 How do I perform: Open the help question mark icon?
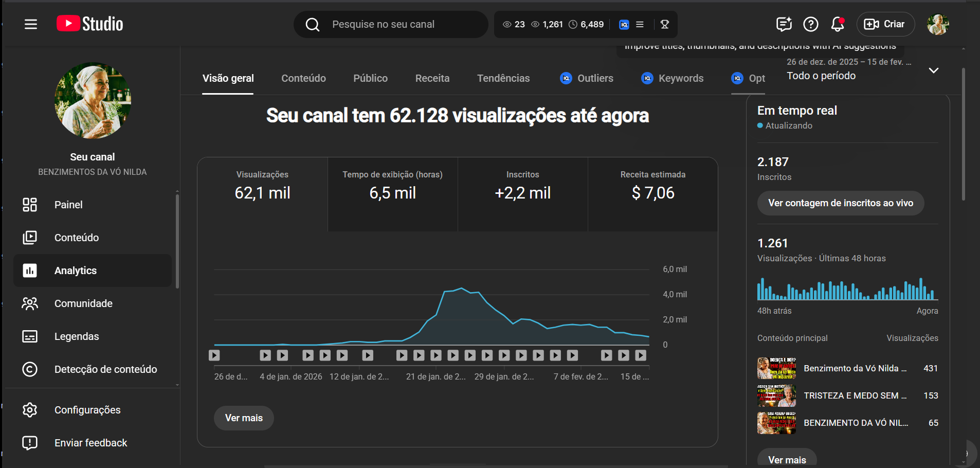pos(811,24)
